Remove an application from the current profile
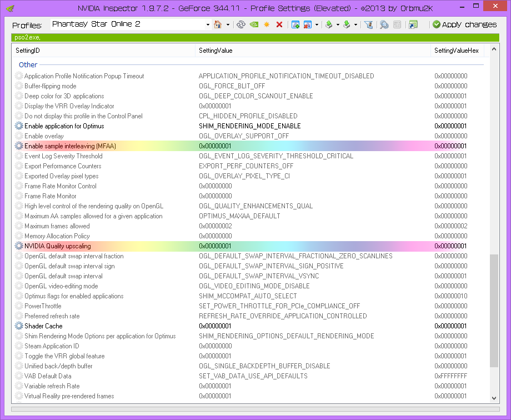The height and width of the screenshot is (420, 511). 307,24
